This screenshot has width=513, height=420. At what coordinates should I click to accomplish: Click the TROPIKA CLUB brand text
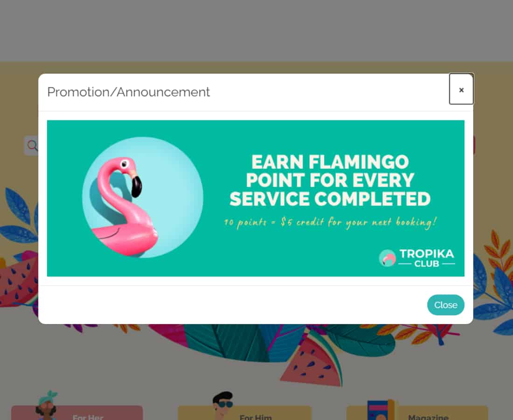[x=427, y=258]
